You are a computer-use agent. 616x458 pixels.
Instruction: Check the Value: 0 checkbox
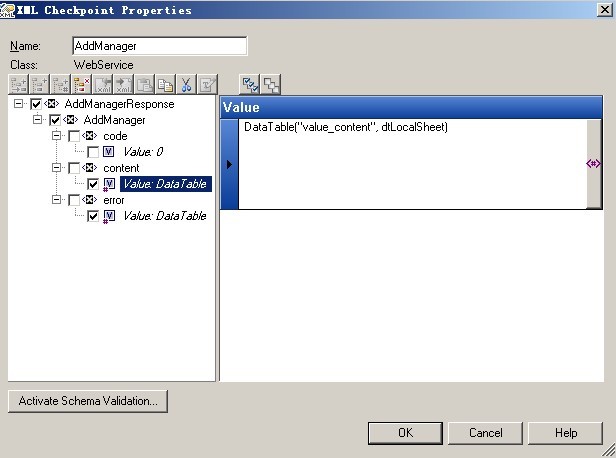(93, 152)
